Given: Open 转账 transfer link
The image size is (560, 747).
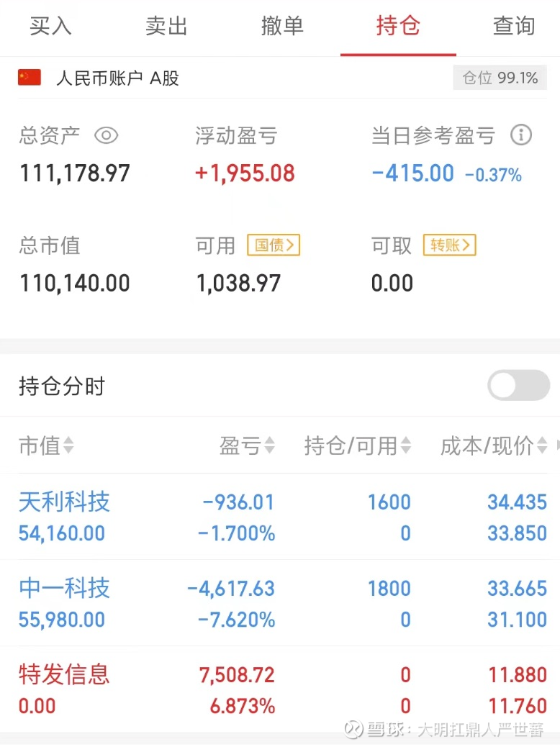Looking at the screenshot, I should [450, 245].
